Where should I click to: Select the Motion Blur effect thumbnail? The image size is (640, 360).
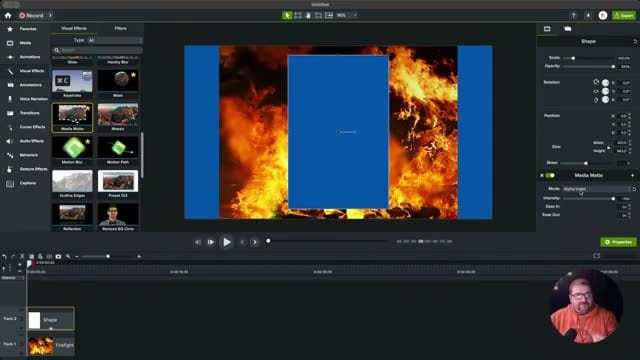pyautogui.click(x=72, y=148)
